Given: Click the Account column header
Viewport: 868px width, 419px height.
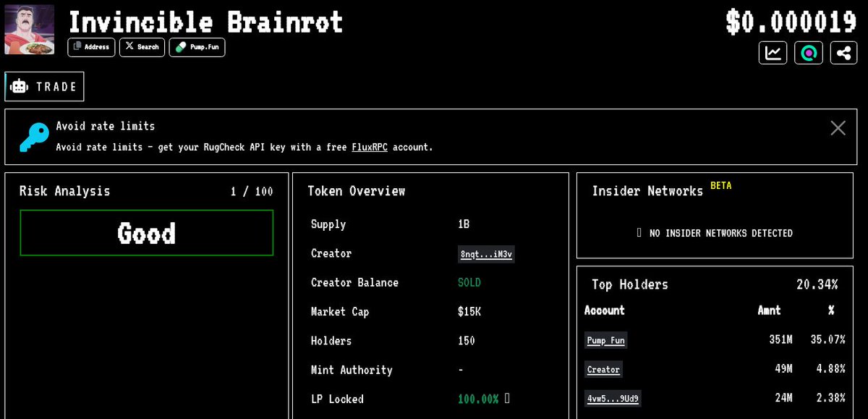Looking at the screenshot, I should pyautogui.click(x=604, y=310).
